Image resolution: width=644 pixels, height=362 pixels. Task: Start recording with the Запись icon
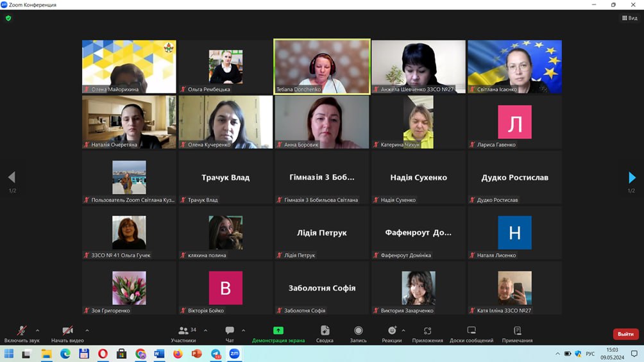coord(358,333)
